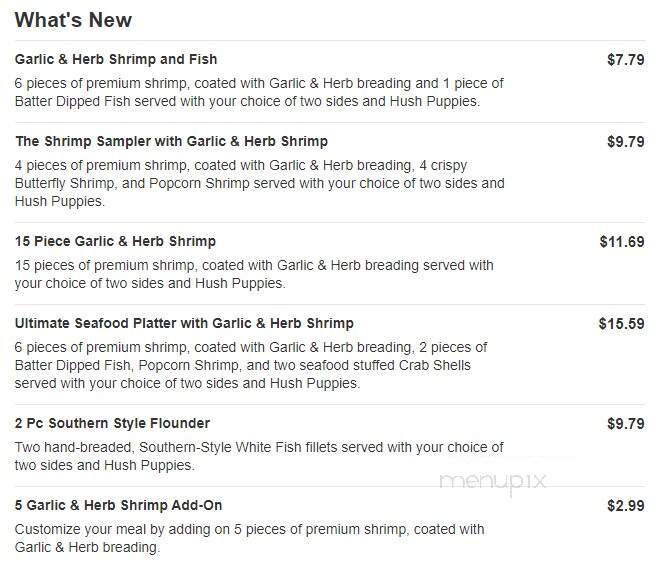672x564 pixels.
Task: Open 15 Piece Garlic & Herb Shrimp item
Action: click(x=115, y=241)
